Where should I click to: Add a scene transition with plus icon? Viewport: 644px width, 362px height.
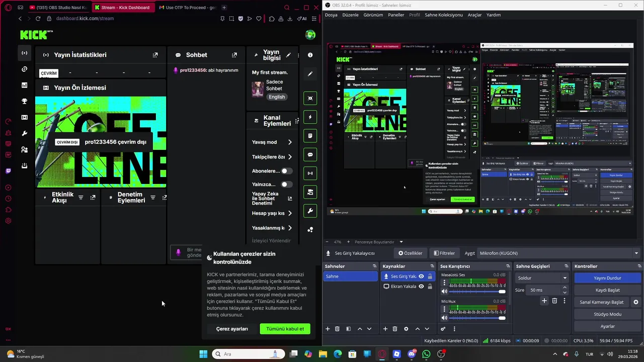tap(544, 301)
